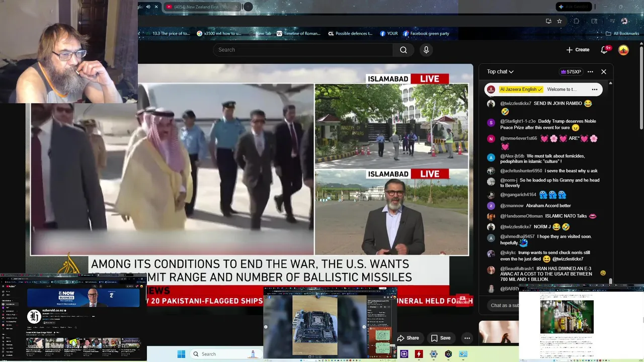Click nzherald.co.nz channel logo in small window
Screen dimensions: 644x362
tap(34, 316)
